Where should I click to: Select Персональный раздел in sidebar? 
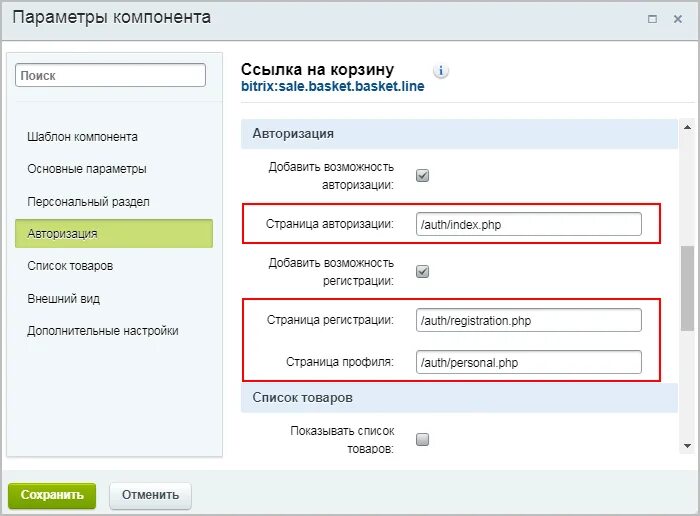88,202
